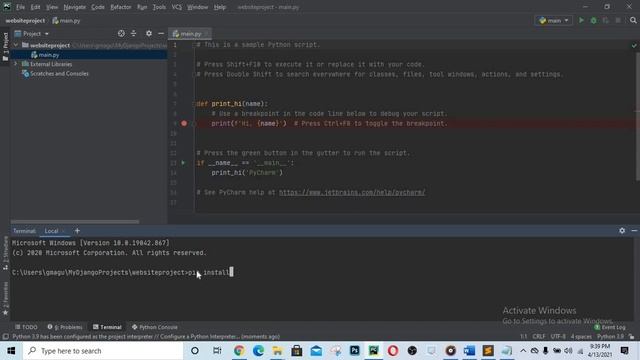Remove the breakpoint on line 9
Screen dimensions: 640x360
click(184, 123)
